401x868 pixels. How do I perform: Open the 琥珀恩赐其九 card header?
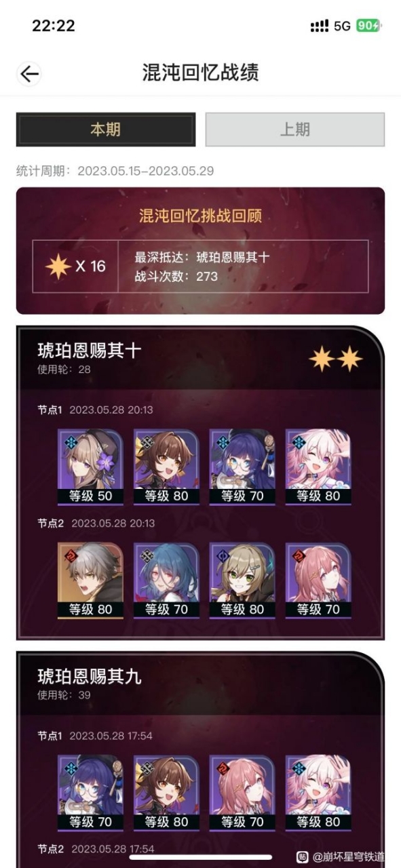point(200,684)
